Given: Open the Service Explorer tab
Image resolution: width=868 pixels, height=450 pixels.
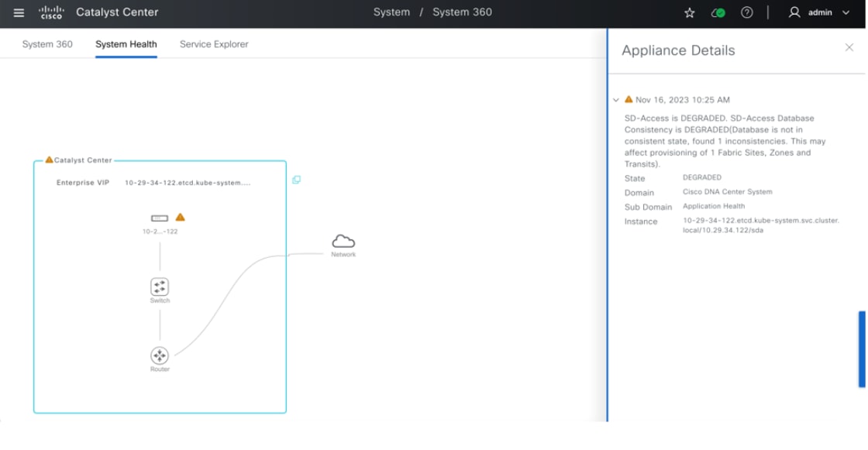Looking at the screenshot, I should (x=214, y=44).
